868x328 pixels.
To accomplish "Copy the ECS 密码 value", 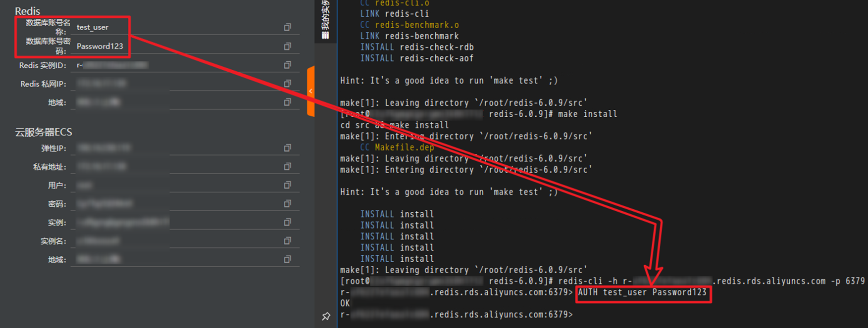I will (x=287, y=204).
